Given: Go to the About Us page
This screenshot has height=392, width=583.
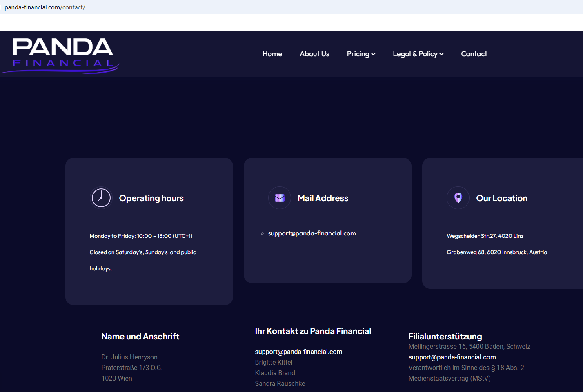Looking at the screenshot, I should (x=314, y=54).
